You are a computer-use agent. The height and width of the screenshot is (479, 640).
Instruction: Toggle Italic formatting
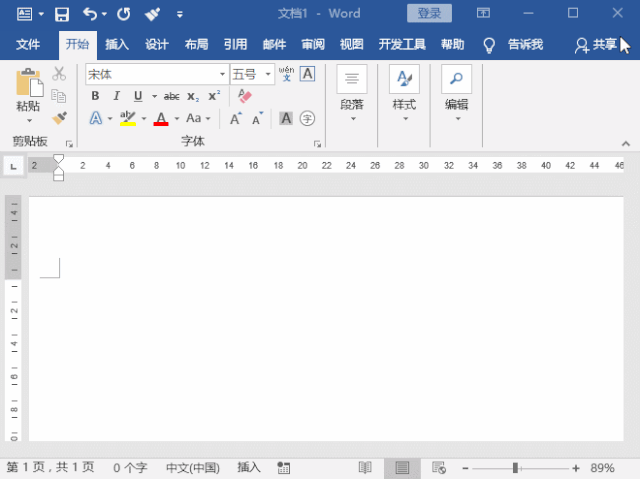(x=116, y=96)
